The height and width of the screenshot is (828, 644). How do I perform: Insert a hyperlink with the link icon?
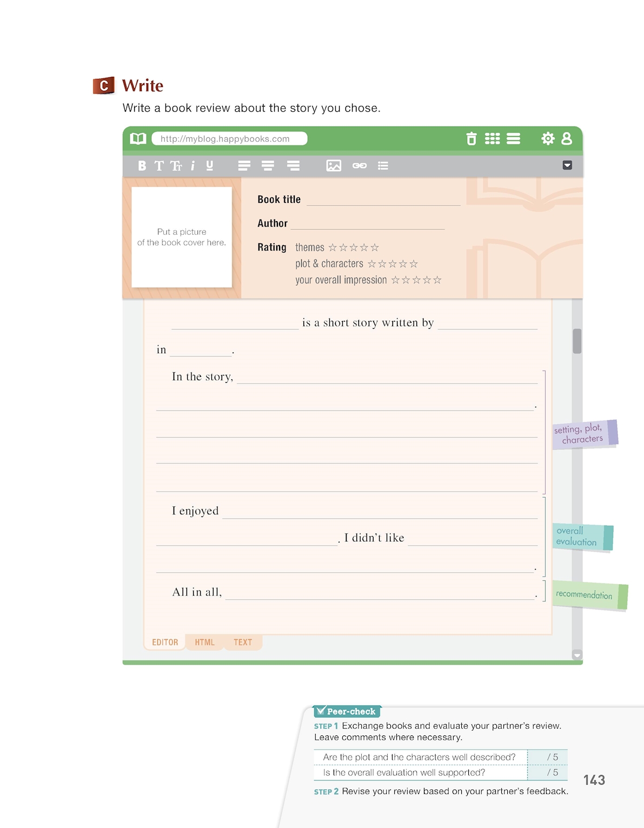coord(360,166)
